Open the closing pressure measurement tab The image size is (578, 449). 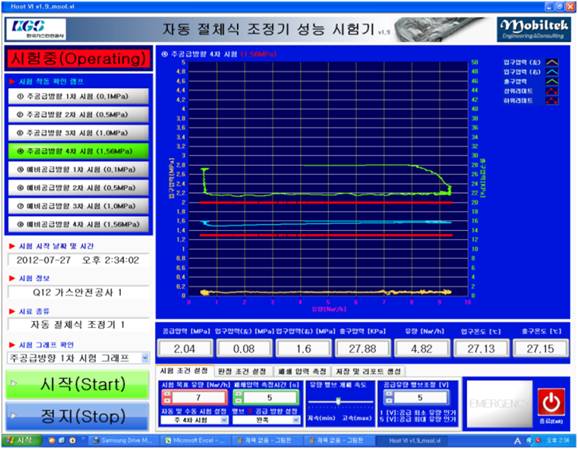(x=302, y=371)
